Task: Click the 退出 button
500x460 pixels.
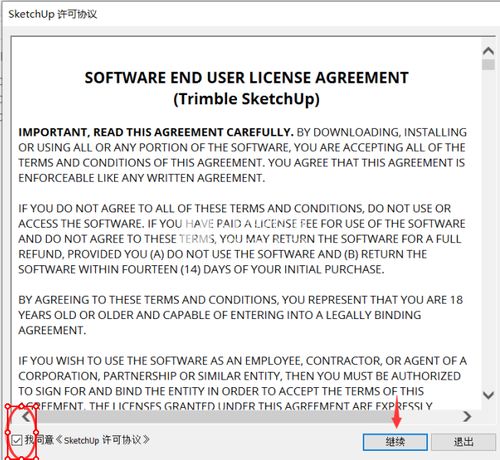Action: [463, 442]
